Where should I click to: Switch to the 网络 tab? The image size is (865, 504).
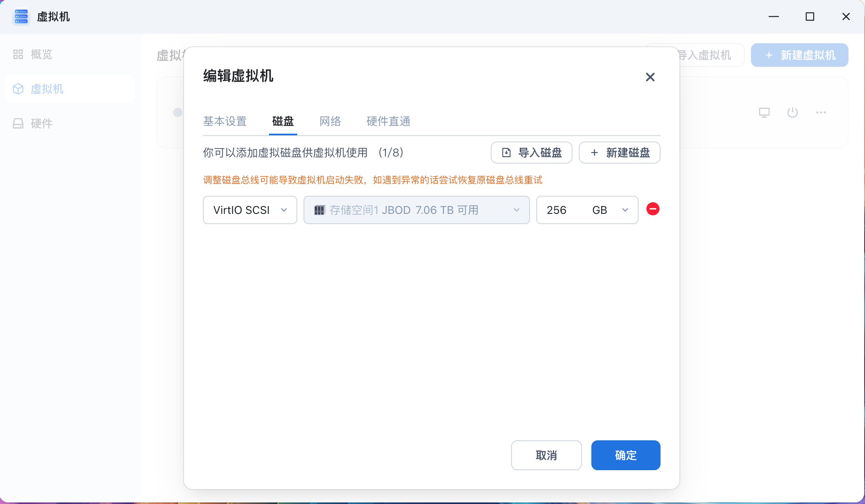click(x=330, y=121)
